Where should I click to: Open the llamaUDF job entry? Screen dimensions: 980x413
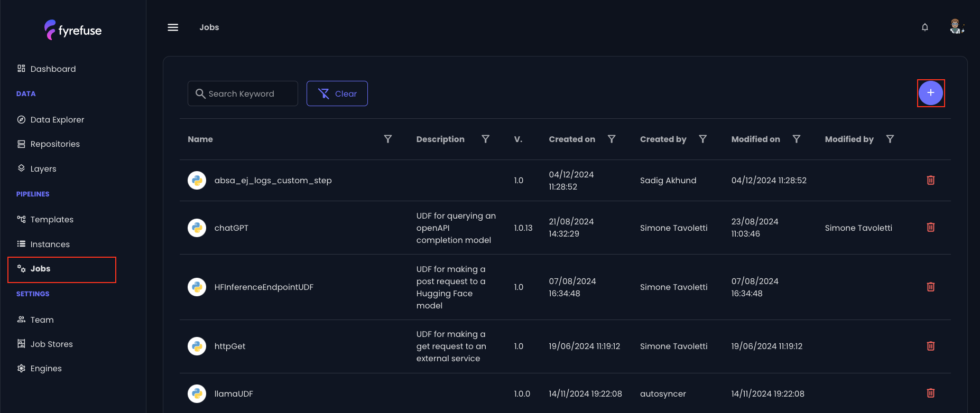point(234,393)
